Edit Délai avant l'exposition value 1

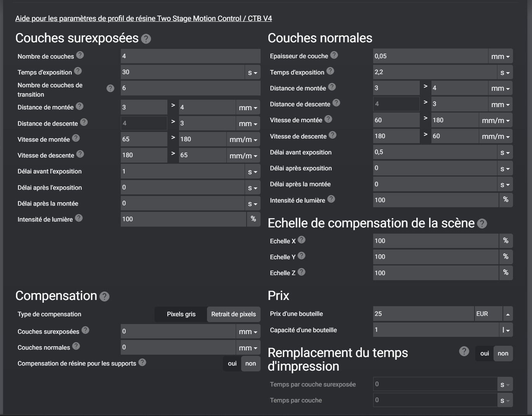183,171
